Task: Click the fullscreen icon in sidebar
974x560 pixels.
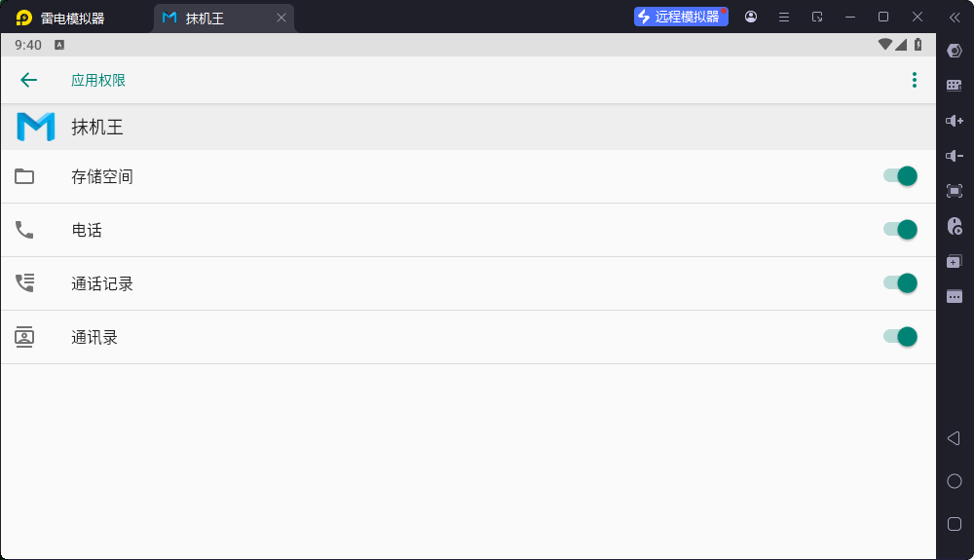Action: click(955, 191)
